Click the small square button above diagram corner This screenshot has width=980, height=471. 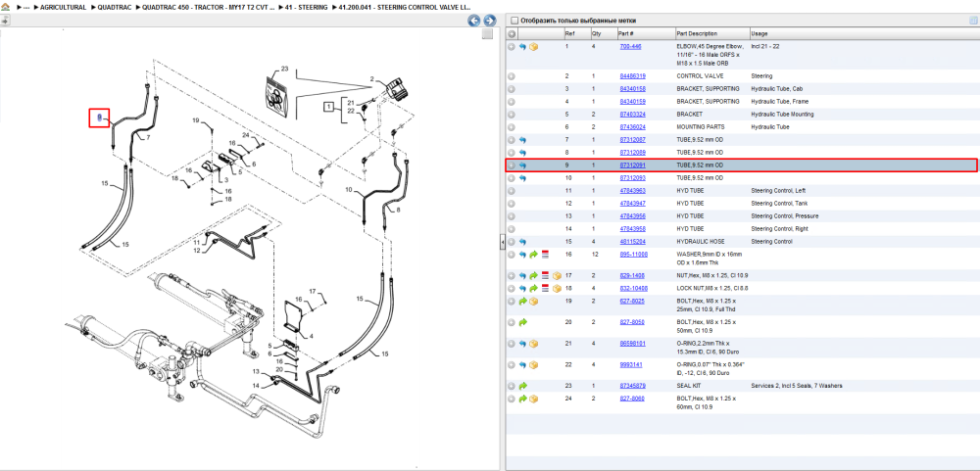(x=487, y=34)
